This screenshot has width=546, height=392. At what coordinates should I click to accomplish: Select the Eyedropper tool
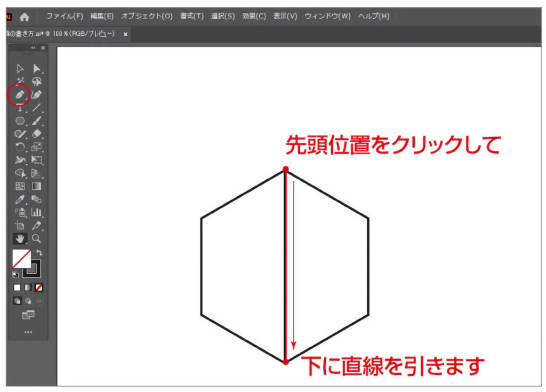coord(20,199)
